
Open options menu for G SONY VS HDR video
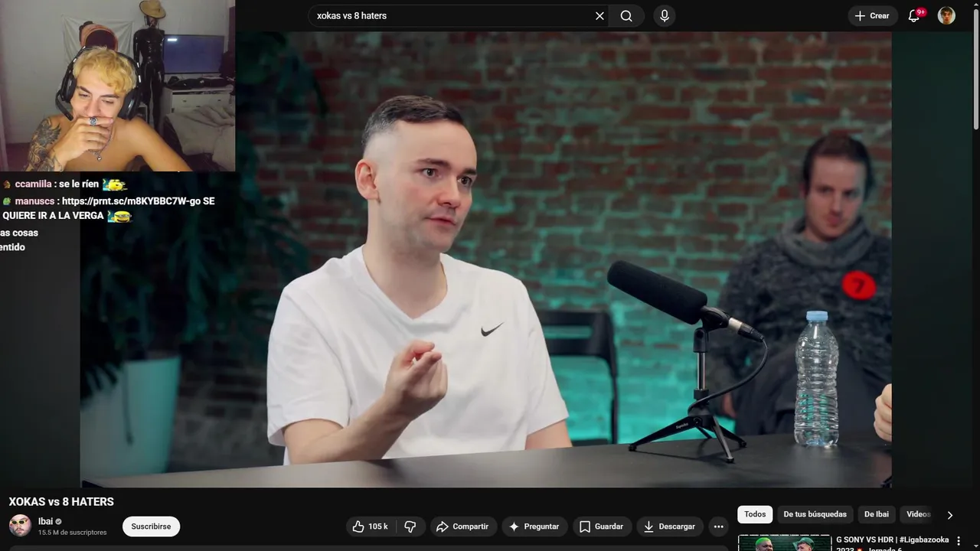coord(959,541)
